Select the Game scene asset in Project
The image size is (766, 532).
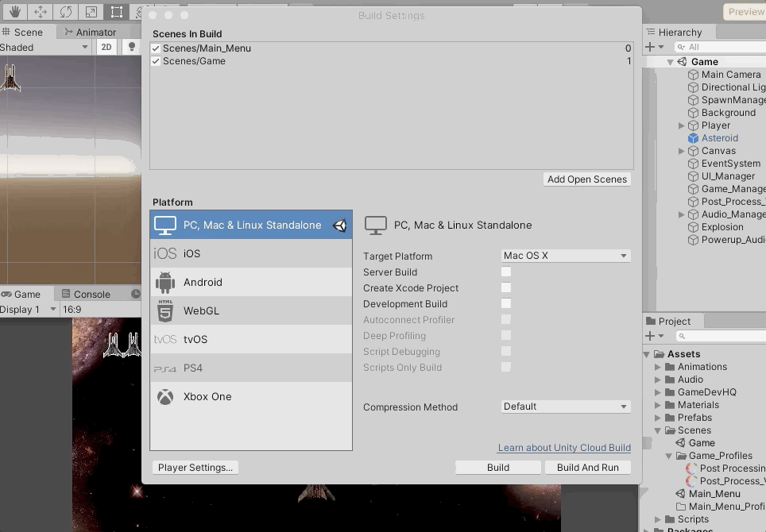point(701,443)
